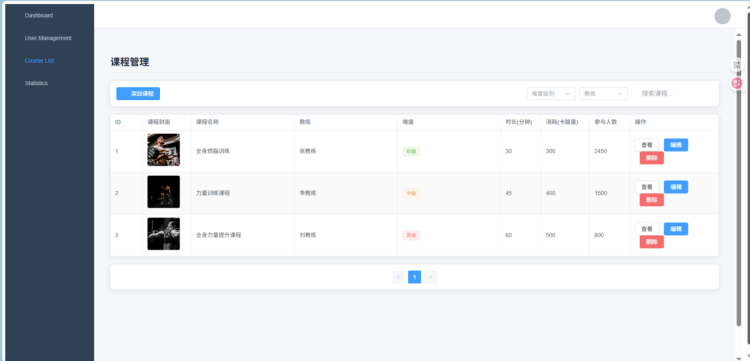This screenshot has width=750, height=361.
Task: Click the QR-style floating icon
Action: pyautogui.click(x=737, y=65)
